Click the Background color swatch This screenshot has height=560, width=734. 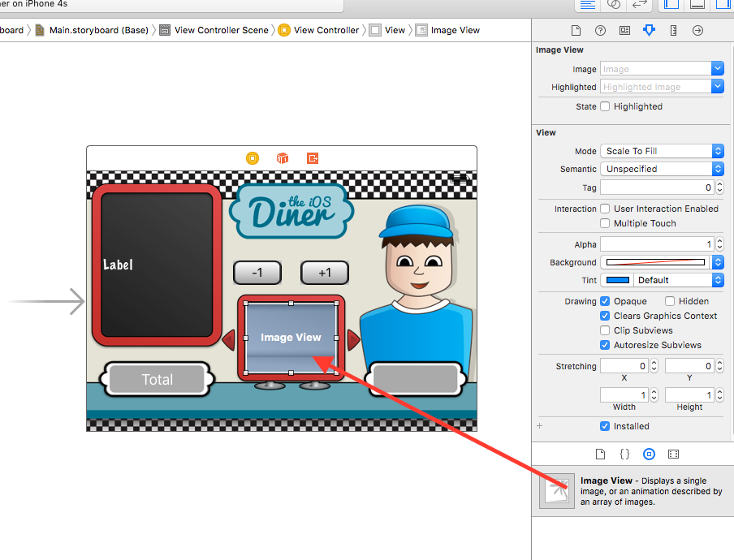coord(655,262)
